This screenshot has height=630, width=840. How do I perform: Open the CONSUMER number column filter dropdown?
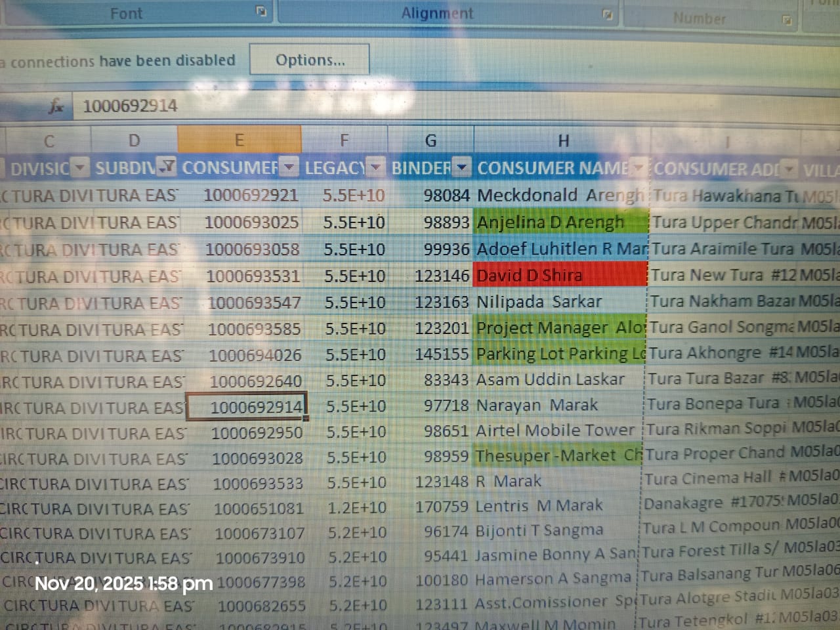coord(289,167)
